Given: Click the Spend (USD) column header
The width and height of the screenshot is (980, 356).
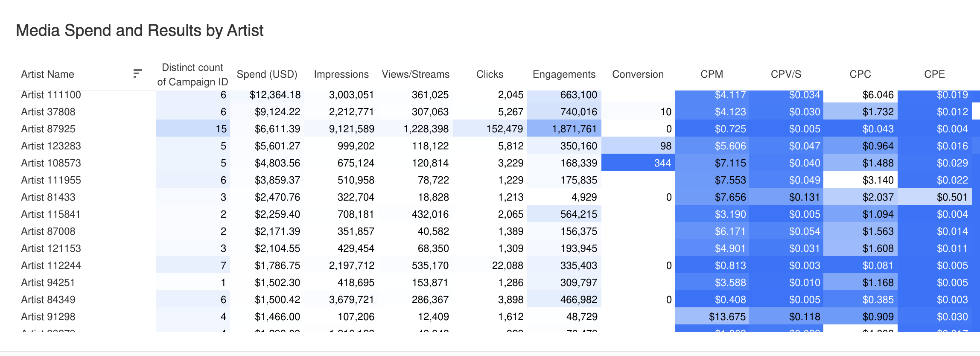Looking at the screenshot, I should (x=267, y=74).
